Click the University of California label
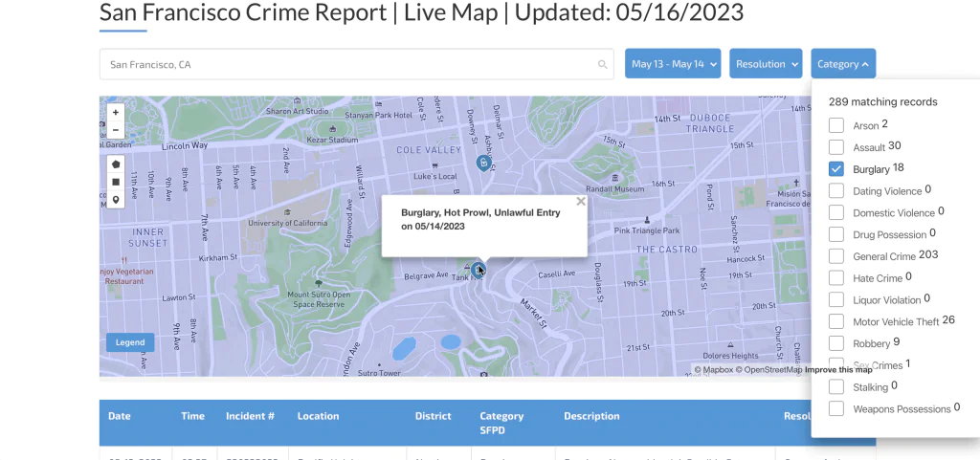Viewport: 980px width, 460px height. 287,223
